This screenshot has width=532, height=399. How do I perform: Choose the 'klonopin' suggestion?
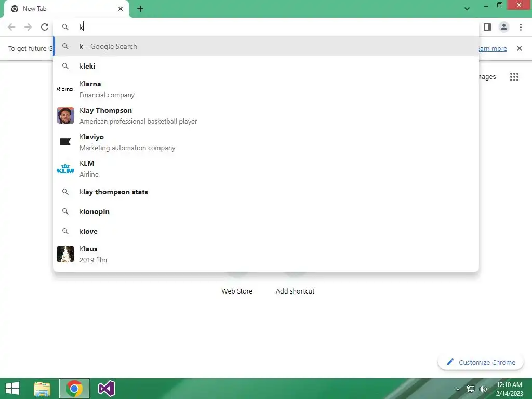[x=267, y=212]
